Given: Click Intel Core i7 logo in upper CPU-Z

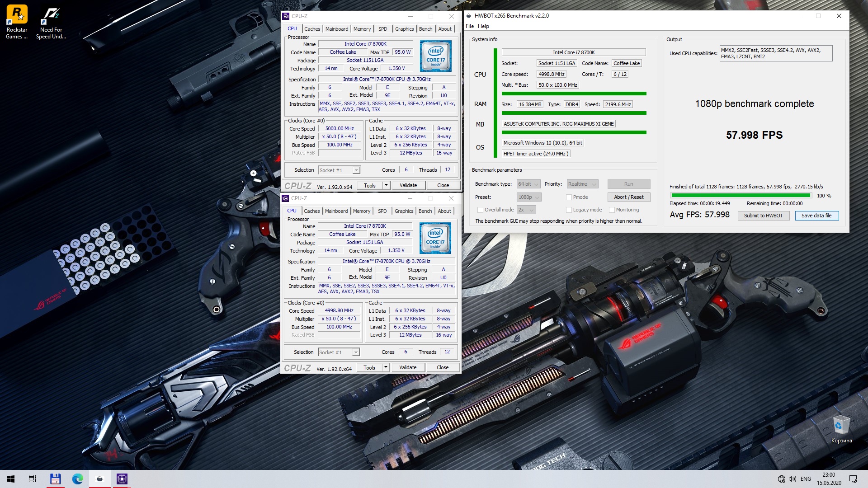Looking at the screenshot, I should point(436,56).
